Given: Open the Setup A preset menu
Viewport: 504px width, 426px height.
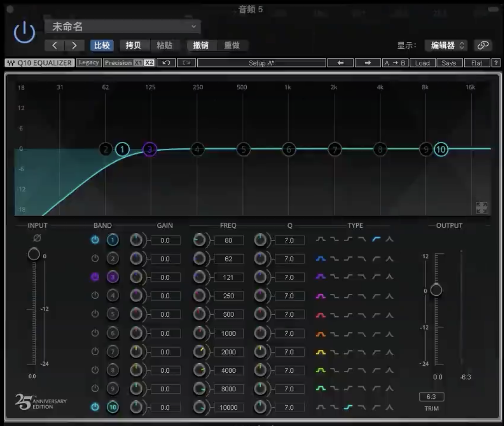Looking at the screenshot, I should [x=262, y=63].
